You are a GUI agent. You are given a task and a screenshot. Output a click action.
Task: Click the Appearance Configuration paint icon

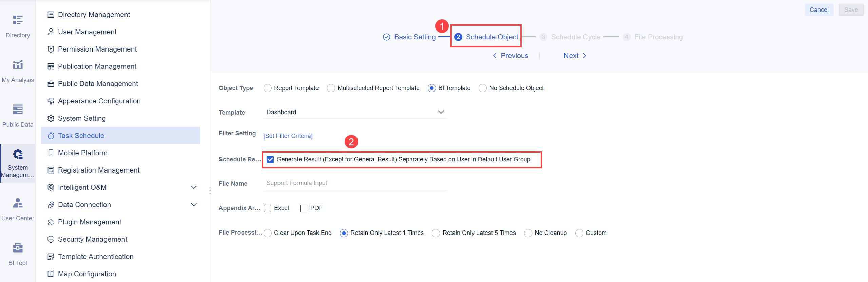[x=51, y=101]
